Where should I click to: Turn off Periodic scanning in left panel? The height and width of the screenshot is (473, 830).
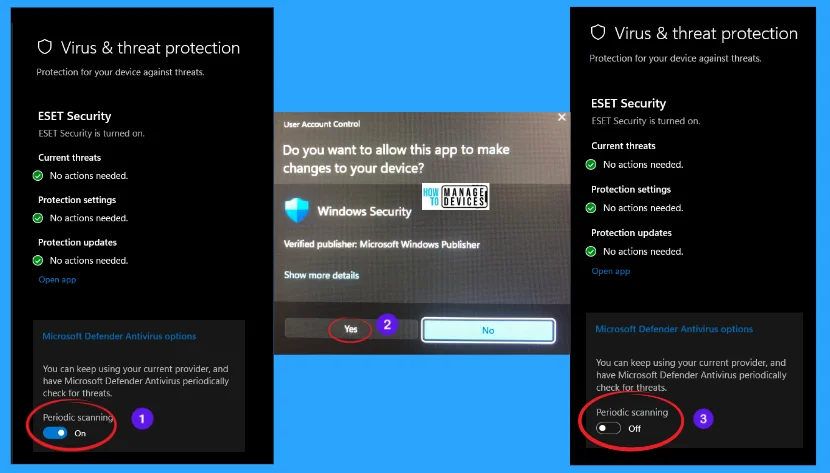[x=55, y=433]
